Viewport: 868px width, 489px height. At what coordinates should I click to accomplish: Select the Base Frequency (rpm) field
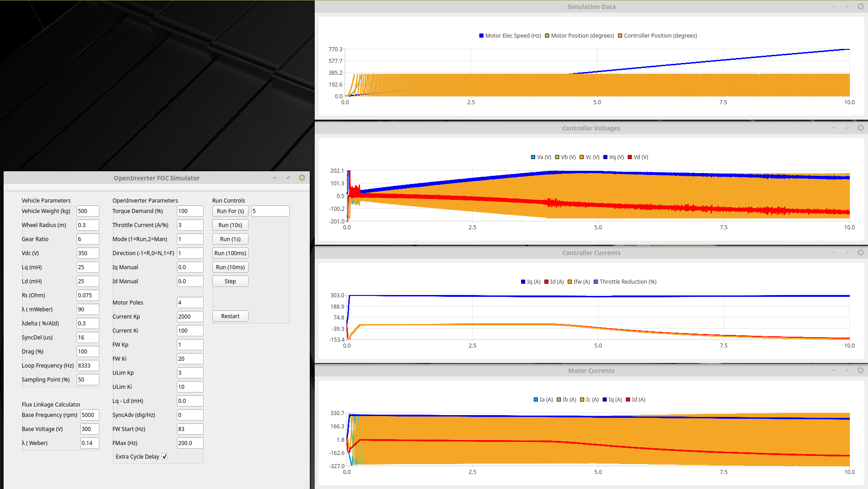89,415
